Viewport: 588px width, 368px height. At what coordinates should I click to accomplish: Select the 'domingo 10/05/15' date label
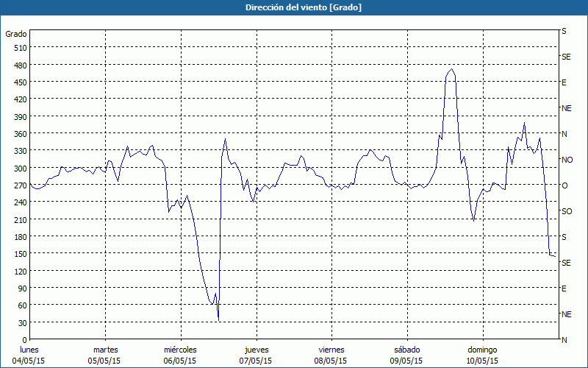point(481,355)
